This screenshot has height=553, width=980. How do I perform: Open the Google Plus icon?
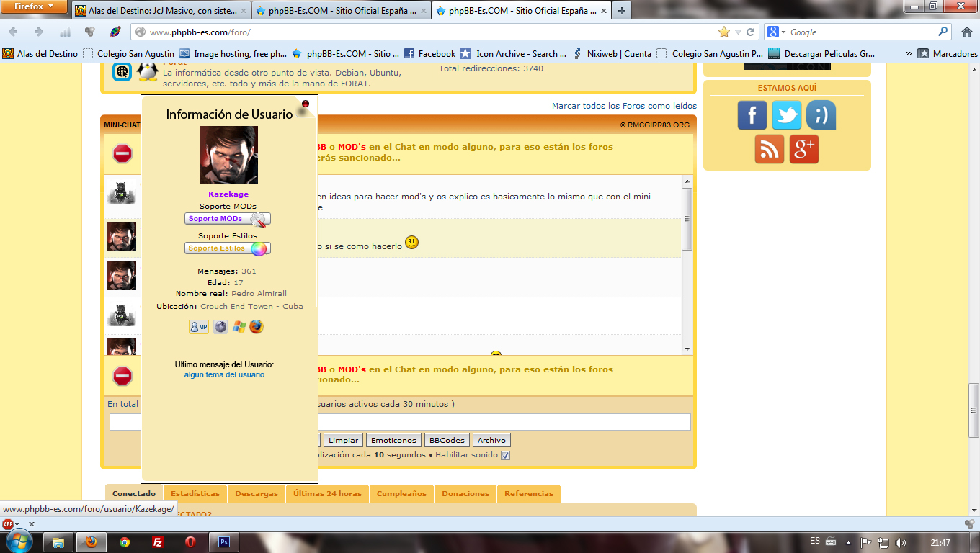point(803,149)
